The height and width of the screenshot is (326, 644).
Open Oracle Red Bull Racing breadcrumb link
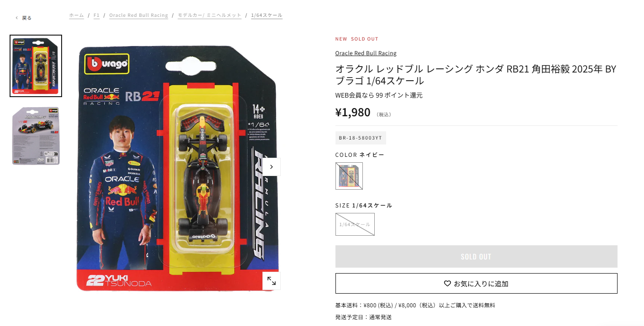pos(139,16)
